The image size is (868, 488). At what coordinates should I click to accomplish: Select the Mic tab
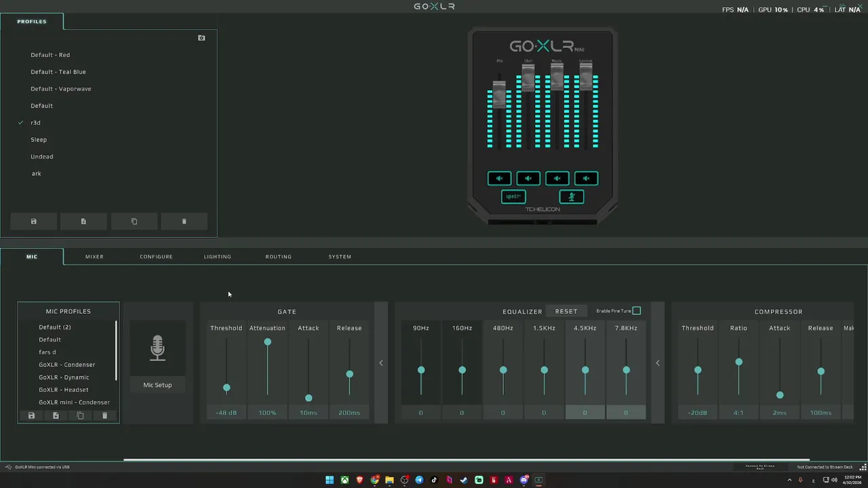point(32,257)
